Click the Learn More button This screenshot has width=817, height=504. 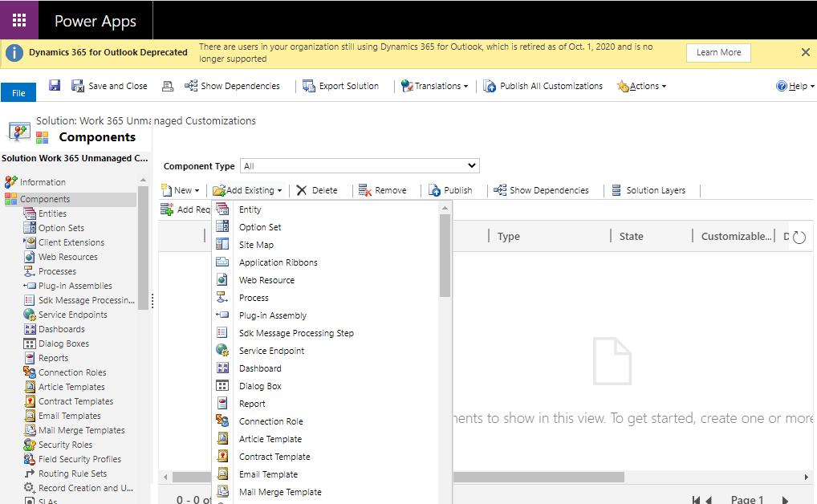point(718,53)
